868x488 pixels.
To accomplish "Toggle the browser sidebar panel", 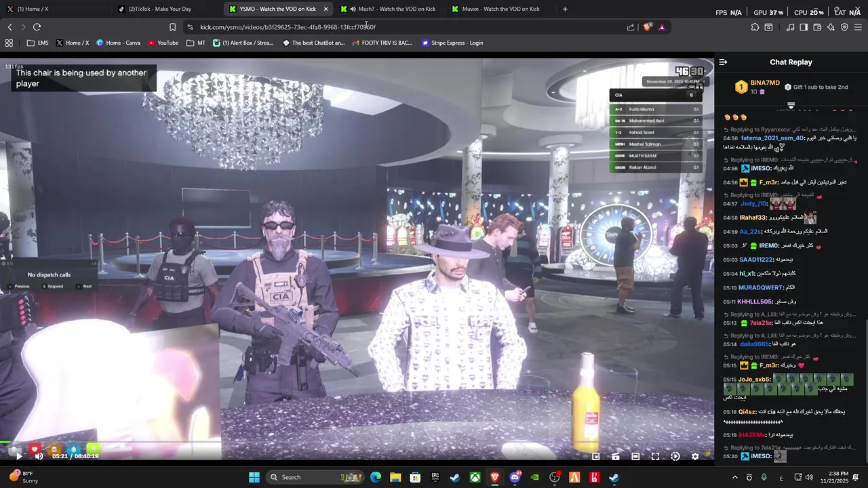I will point(804,27).
